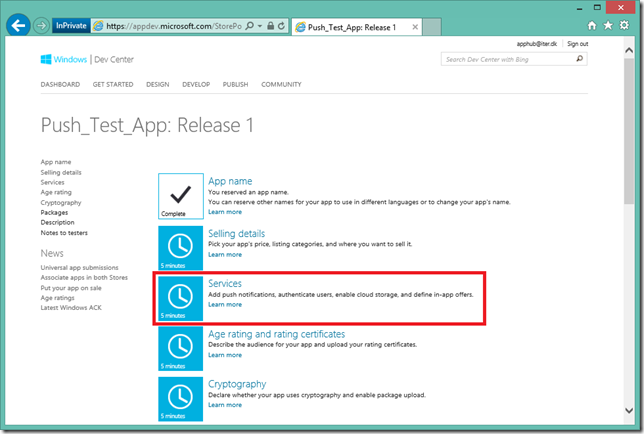Viewport: 644px width, 434px height.
Task: Click the scrollbar down arrow
Action: (629, 410)
